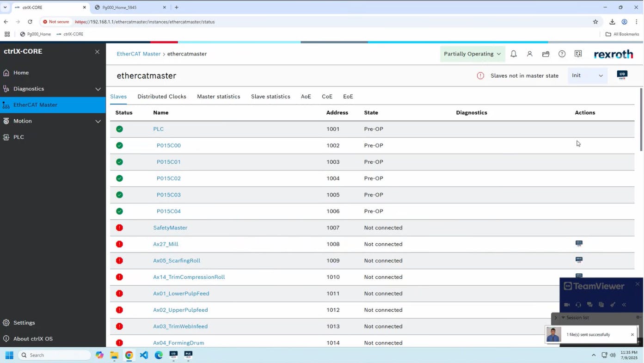Click the action icon in Ax05_ScarfingRoll row
This screenshot has width=644, height=363.
tap(579, 260)
